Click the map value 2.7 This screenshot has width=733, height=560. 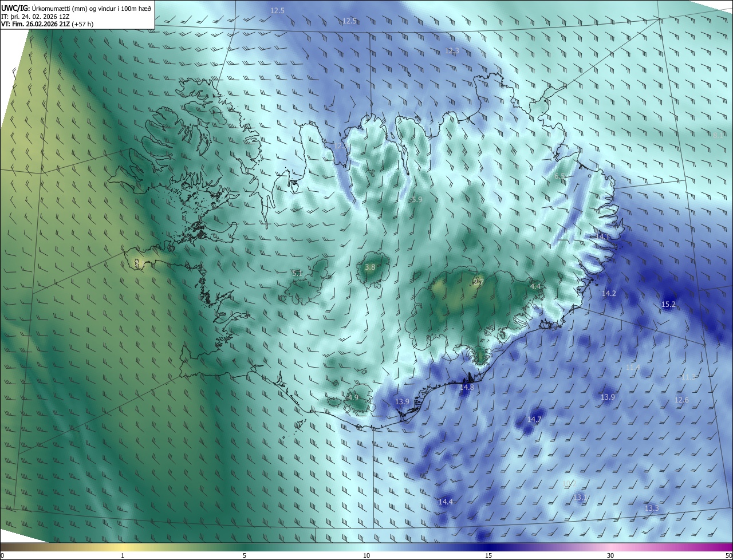pyautogui.click(x=479, y=282)
